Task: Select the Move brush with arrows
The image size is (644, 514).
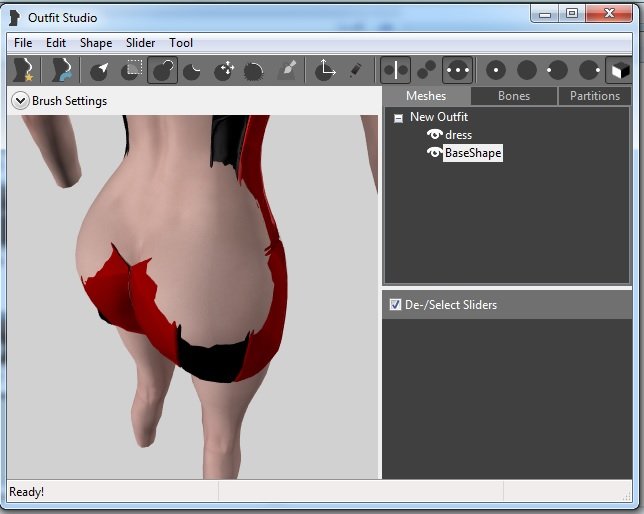Action: [x=225, y=70]
